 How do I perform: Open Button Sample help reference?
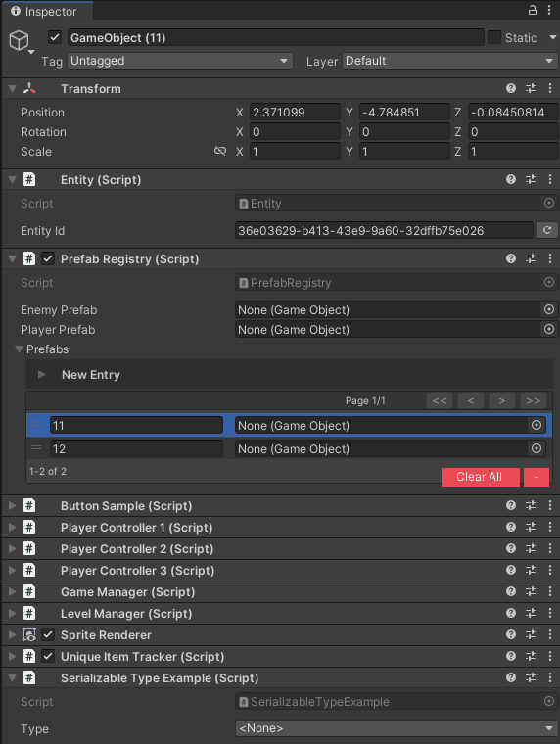tap(511, 505)
